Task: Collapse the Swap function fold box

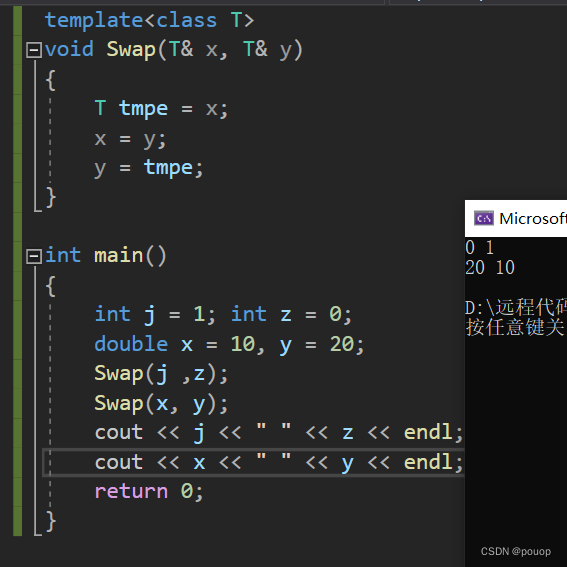Action: tap(34, 50)
